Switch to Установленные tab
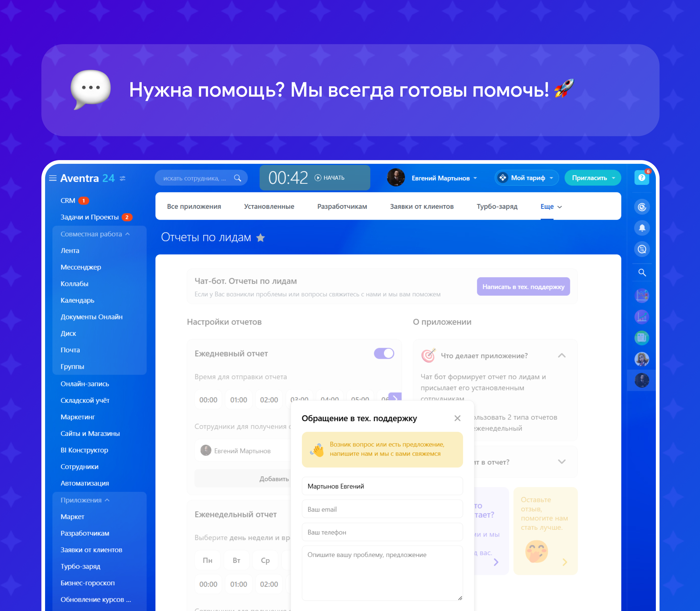 click(269, 207)
